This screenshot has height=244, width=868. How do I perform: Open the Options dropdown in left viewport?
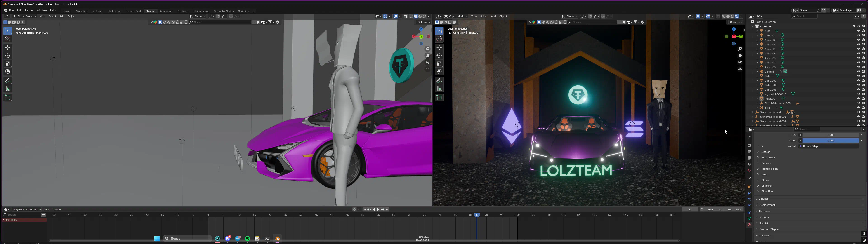point(424,22)
